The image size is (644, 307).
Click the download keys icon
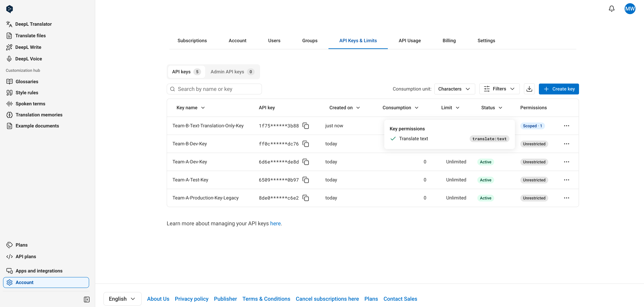click(x=529, y=89)
